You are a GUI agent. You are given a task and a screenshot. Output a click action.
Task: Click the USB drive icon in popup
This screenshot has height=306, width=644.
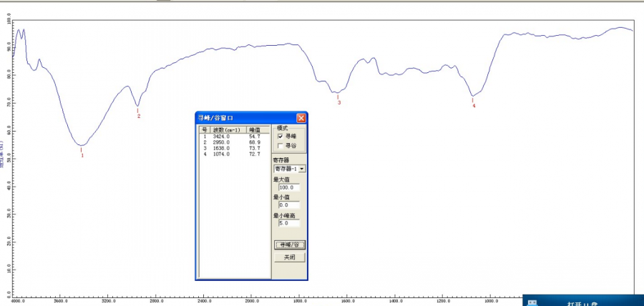pos(532,302)
